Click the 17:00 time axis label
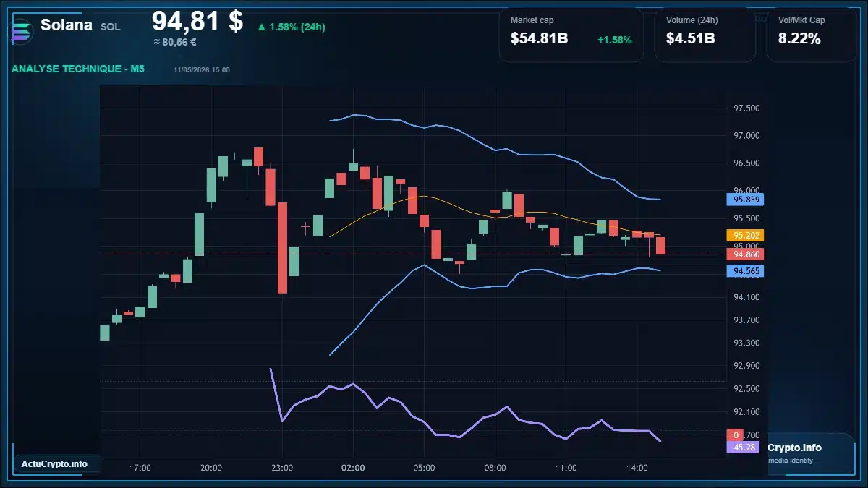868x488 pixels. tap(140, 468)
